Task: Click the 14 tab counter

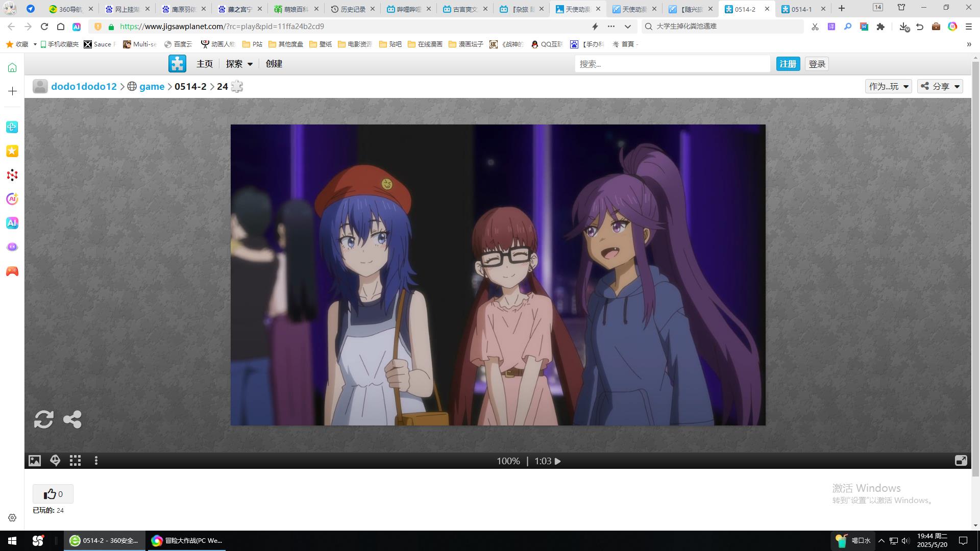Action: (x=878, y=7)
